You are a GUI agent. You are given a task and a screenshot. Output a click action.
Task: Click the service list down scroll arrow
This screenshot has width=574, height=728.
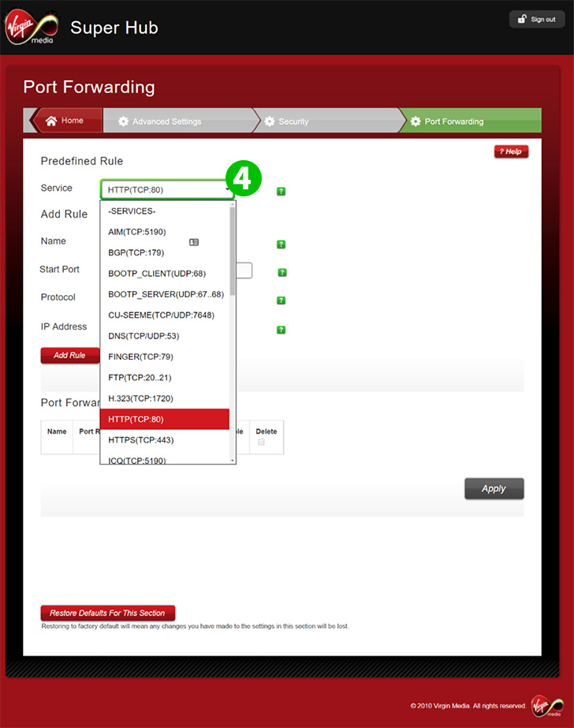click(x=233, y=460)
